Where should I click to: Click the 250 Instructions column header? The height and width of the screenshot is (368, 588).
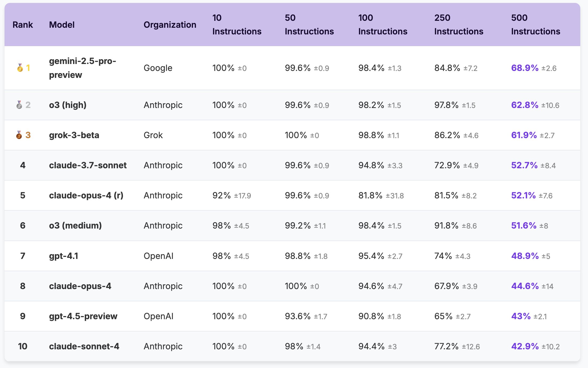459,25
